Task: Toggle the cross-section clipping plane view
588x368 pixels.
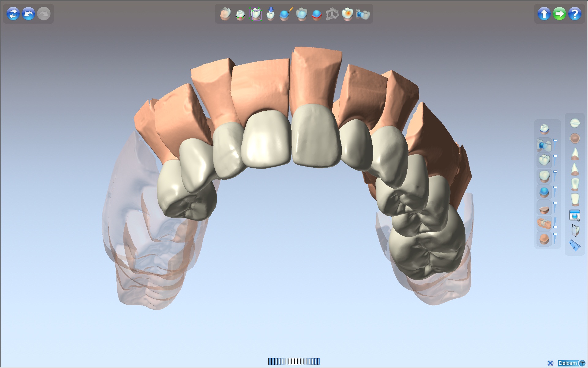Action: pos(575,230)
